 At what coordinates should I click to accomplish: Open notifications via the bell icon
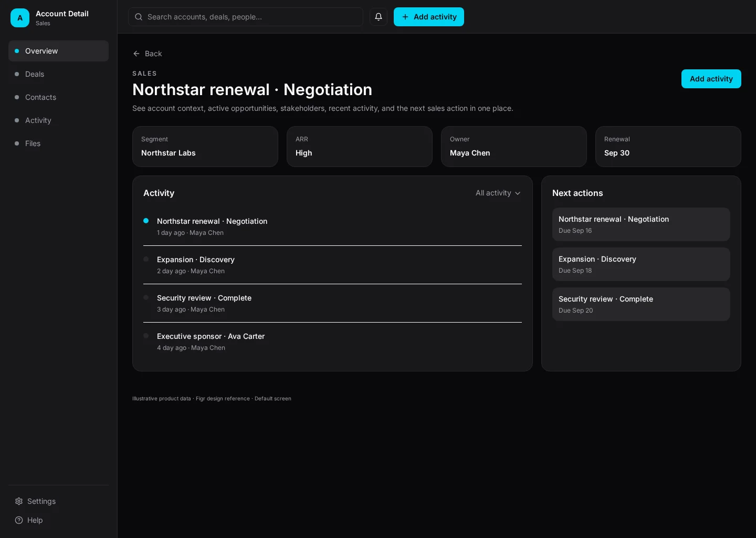pos(379,17)
